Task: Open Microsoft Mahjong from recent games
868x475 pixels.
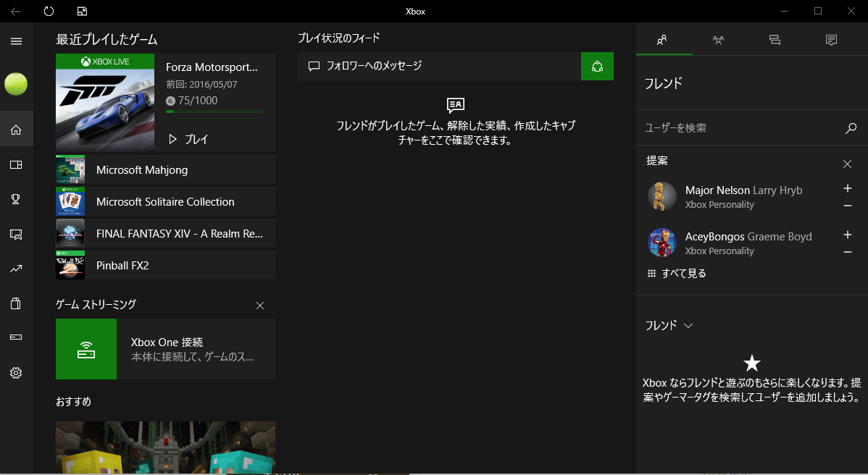Action: point(165,169)
